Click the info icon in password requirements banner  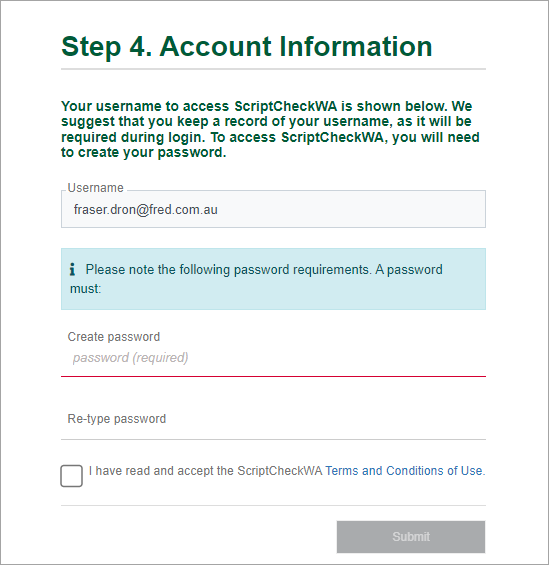coord(72,269)
